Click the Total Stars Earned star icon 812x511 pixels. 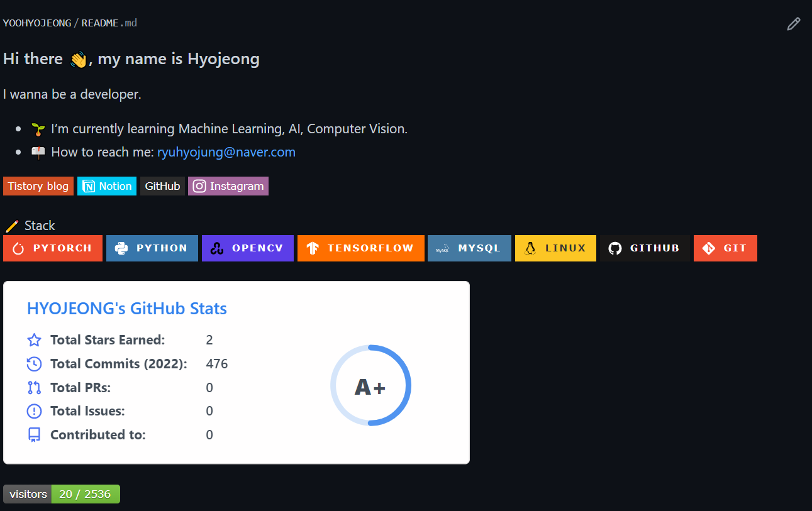[x=34, y=340]
